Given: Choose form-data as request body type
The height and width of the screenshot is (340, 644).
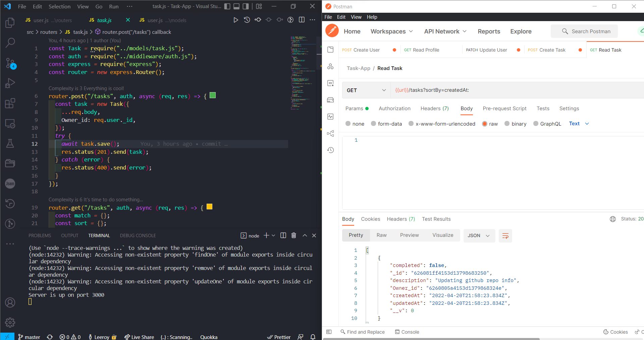Looking at the screenshot, I should pyautogui.click(x=373, y=124).
